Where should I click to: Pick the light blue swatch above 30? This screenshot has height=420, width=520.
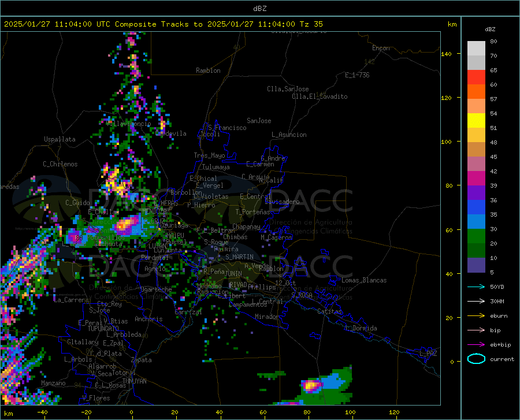click(476, 222)
